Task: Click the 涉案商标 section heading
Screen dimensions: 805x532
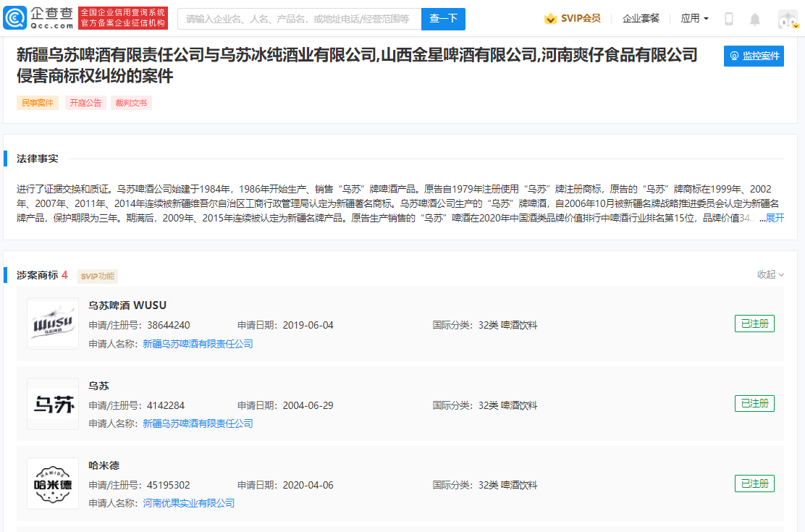Action: (38, 275)
